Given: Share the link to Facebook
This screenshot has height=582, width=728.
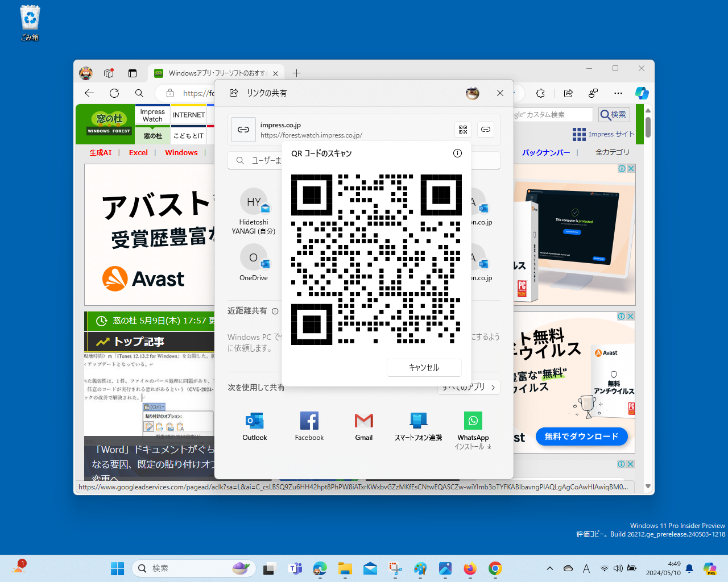Looking at the screenshot, I should coord(309,426).
